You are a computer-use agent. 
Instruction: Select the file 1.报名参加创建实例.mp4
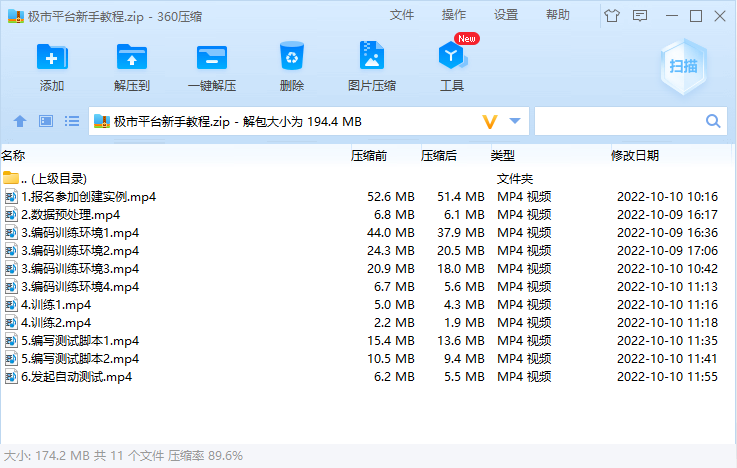coord(88,196)
